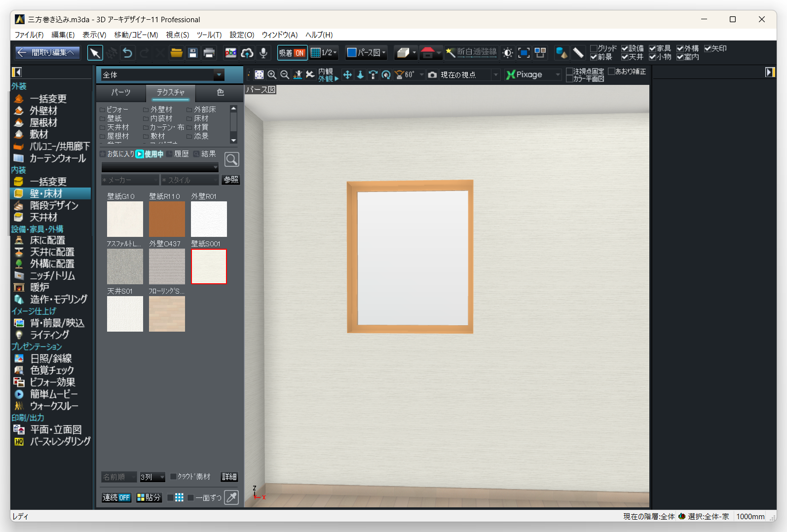Toggle the 吸着 ON snap button
Screen dimensions: 787x532
(x=292, y=53)
